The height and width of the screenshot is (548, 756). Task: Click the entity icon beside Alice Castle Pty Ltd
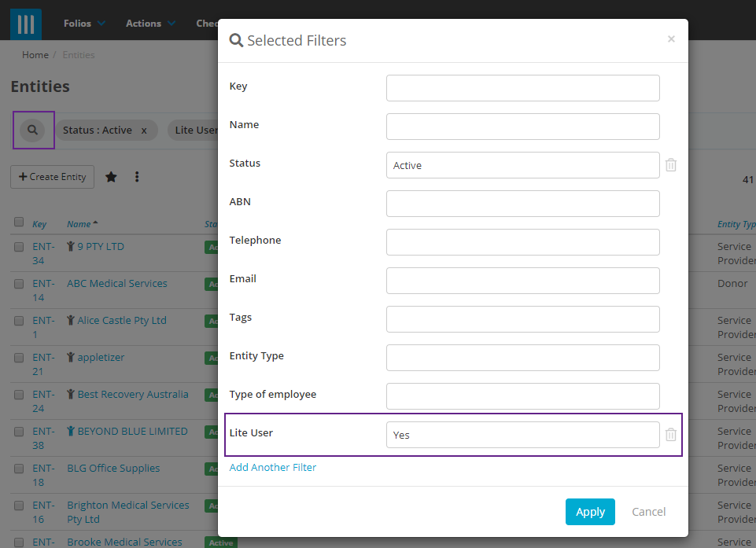(x=70, y=320)
